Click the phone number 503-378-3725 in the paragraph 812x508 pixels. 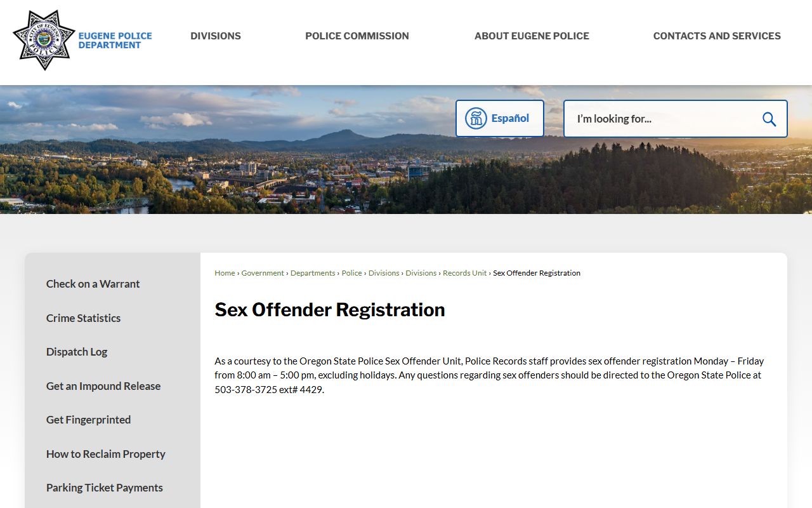point(246,390)
